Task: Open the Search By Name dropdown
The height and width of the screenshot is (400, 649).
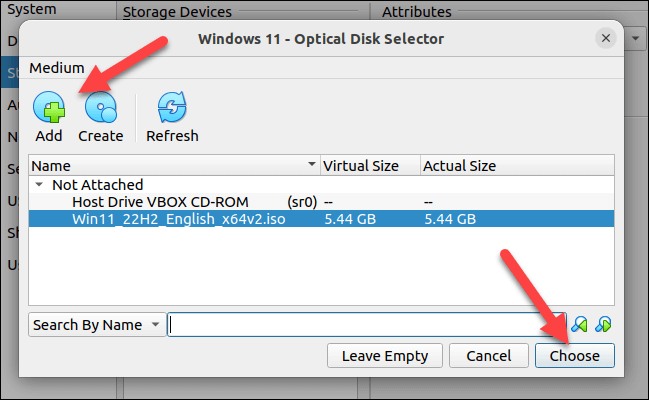Action: [x=97, y=325]
